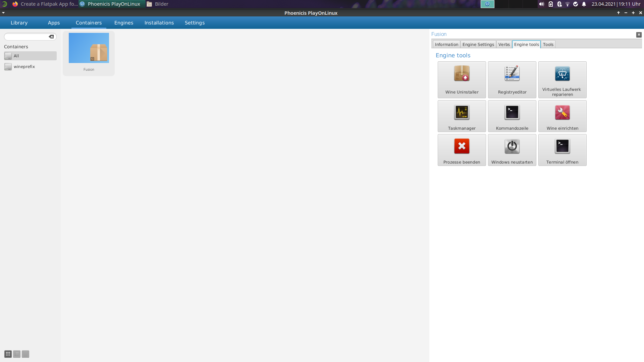Filter by wineprefix category
This screenshot has height=362, width=644.
24,67
